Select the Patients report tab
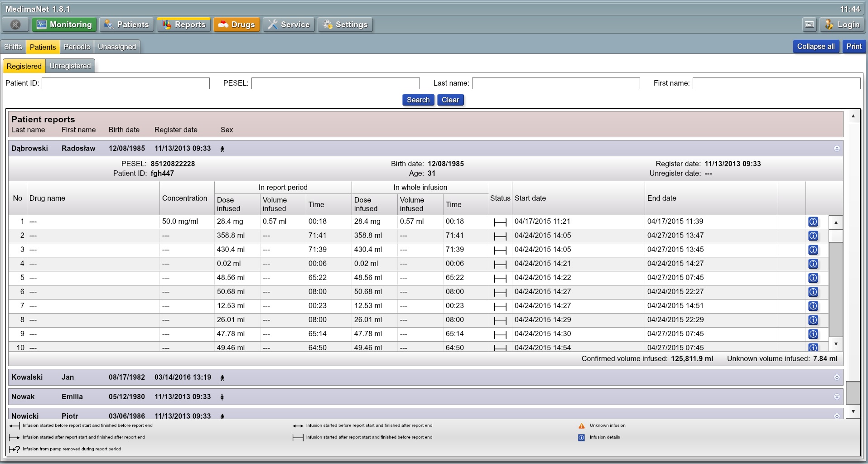Screen dimensions: 868x464 coord(43,47)
